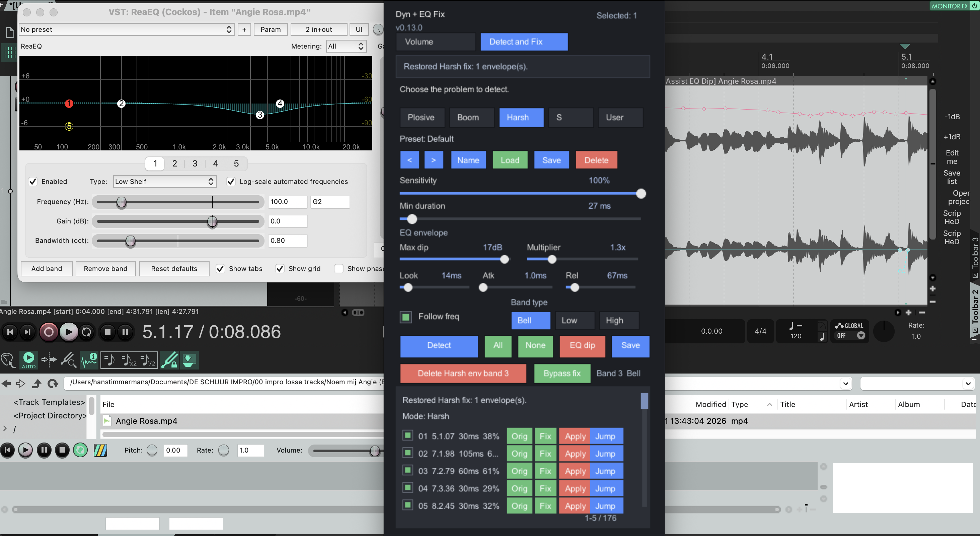Refresh the Media Explorer folder
The width and height of the screenshot is (980, 536).
coord(53,383)
